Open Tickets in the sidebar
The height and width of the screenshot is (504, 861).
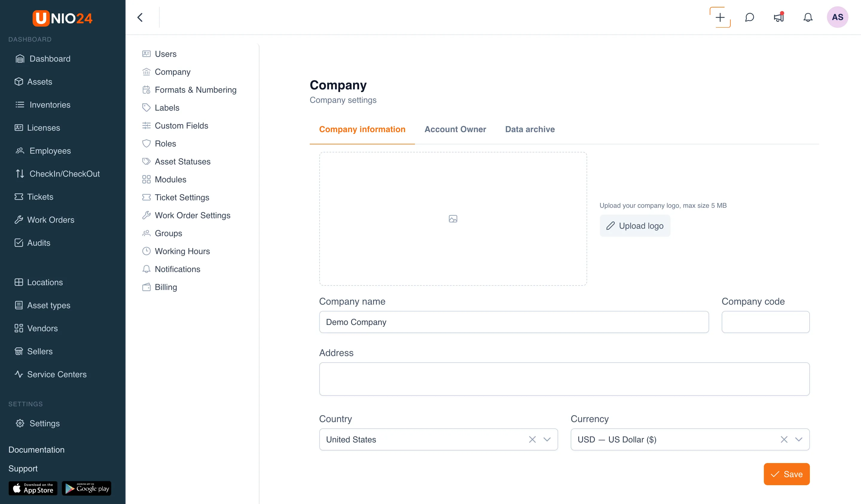pyautogui.click(x=34, y=197)
